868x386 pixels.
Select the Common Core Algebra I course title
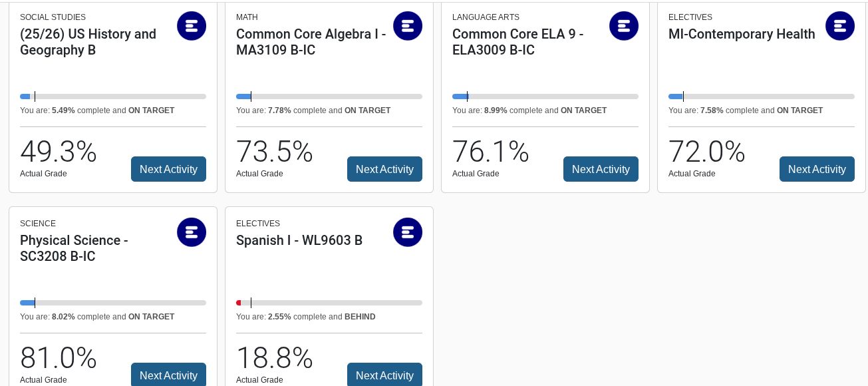point(311,42)
